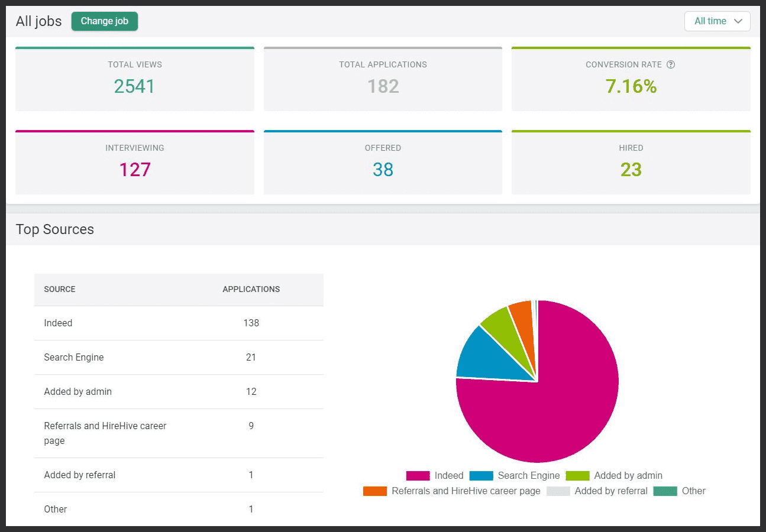Toggle Search Engine legend swatch
766x532 pixels.
point(481,476)
